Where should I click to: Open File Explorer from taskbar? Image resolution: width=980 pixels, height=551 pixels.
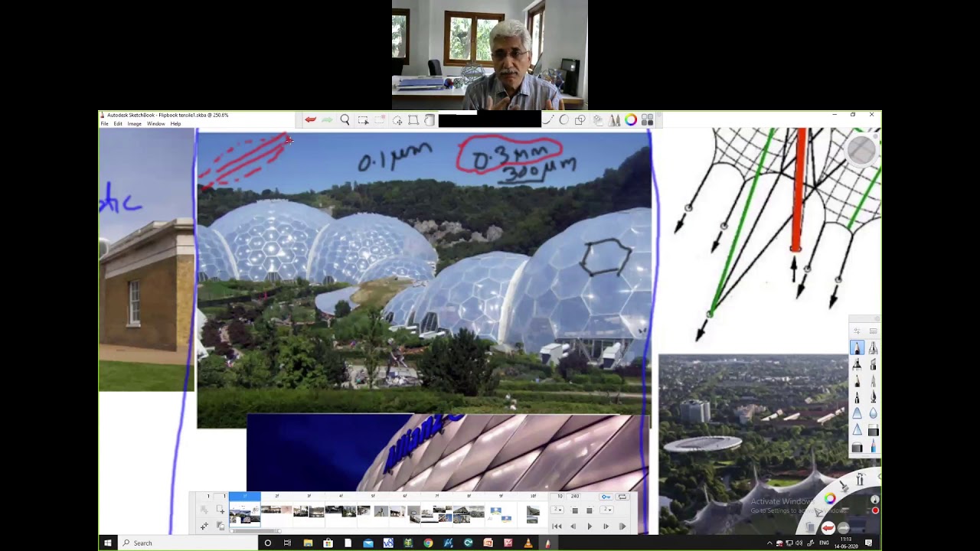click(308, 543)
